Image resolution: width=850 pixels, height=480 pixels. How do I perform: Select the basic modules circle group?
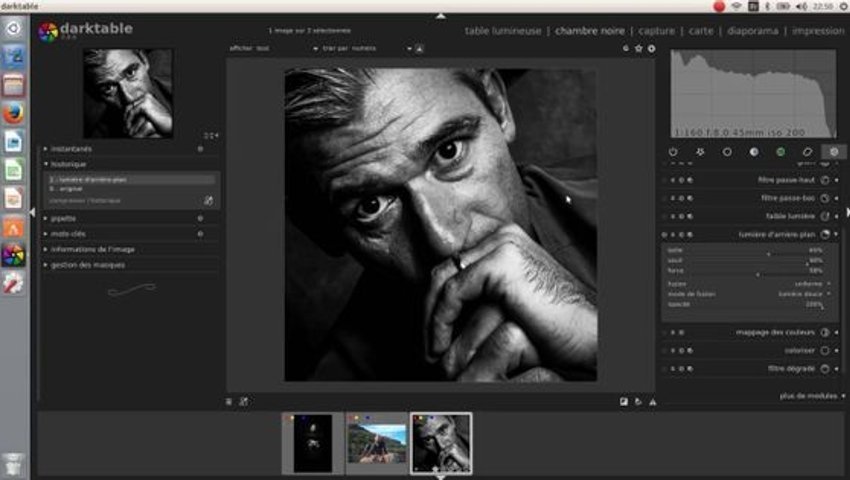click(x=727, y=152)
